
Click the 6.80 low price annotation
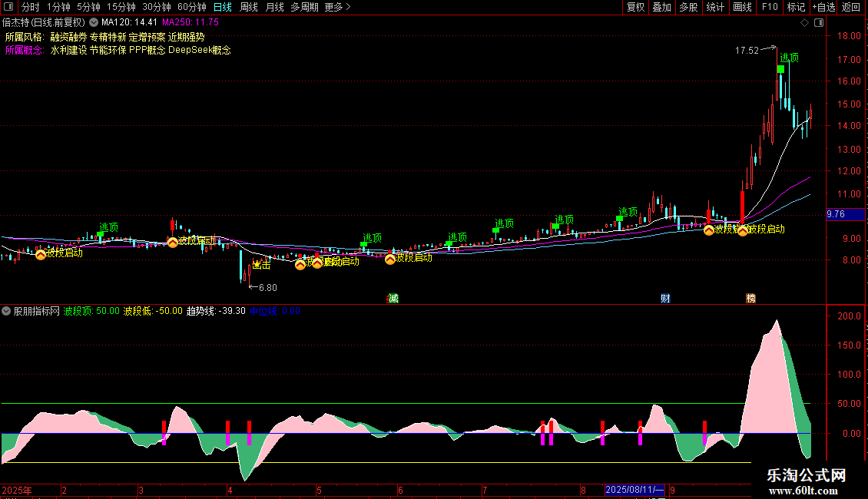[268, 288]
